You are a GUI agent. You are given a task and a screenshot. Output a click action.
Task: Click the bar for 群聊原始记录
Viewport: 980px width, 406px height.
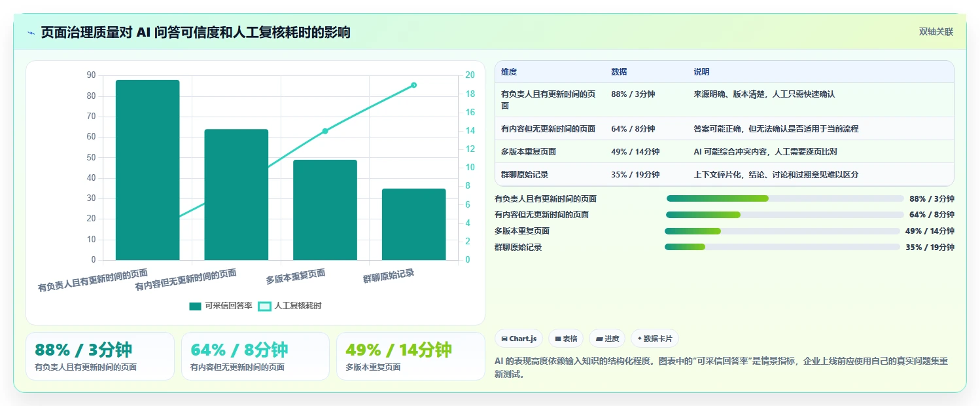coord(413,224)
